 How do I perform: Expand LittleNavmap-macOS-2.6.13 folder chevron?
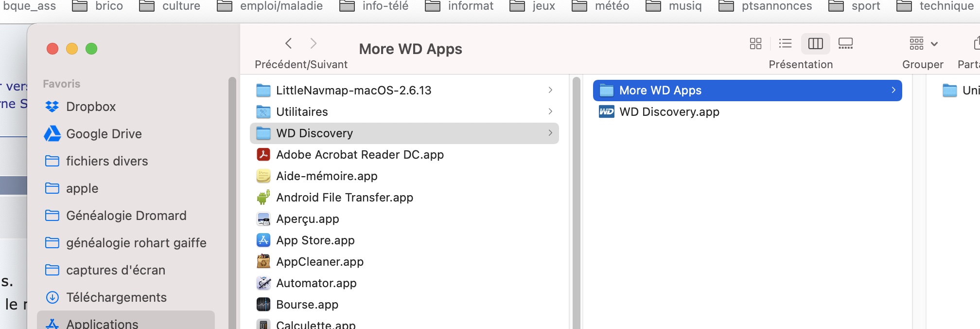(x=550, y=90)
